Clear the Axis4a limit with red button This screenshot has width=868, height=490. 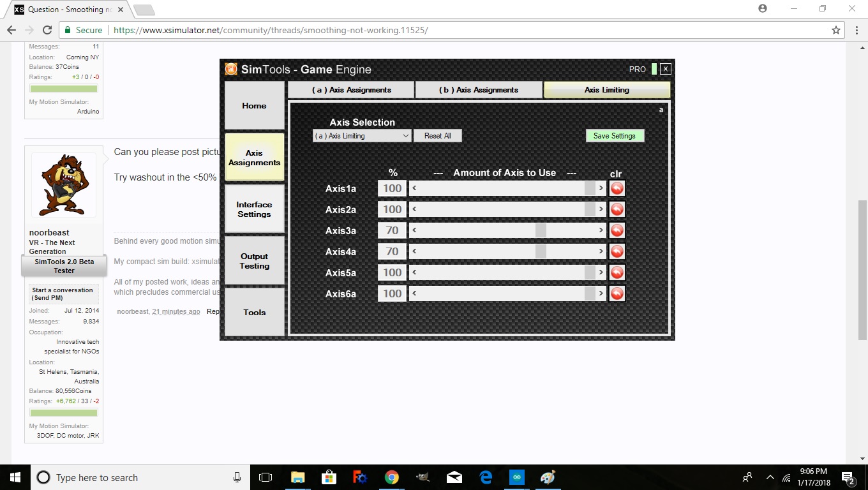(617, 251)
